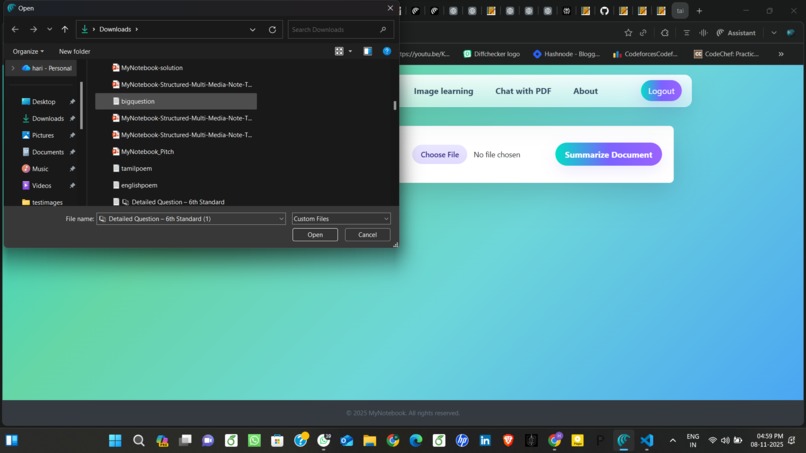Cancel the Open dialog
806x453 pixels.
368,234
